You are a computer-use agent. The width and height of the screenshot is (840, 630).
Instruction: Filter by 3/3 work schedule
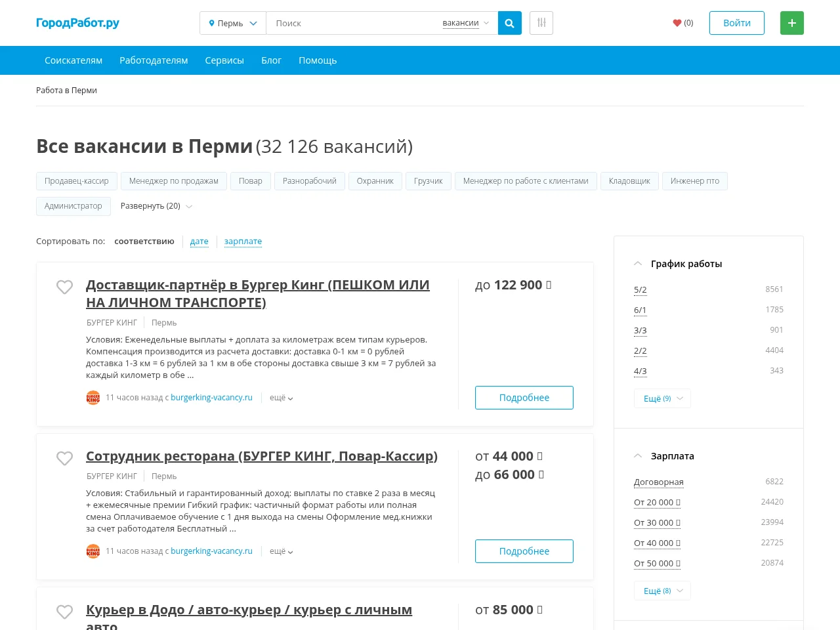[640, 330]
